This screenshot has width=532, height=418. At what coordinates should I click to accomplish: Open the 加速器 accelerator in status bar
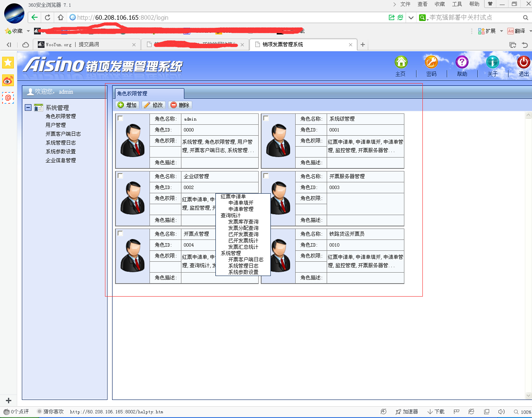click(x=406, y=412)
